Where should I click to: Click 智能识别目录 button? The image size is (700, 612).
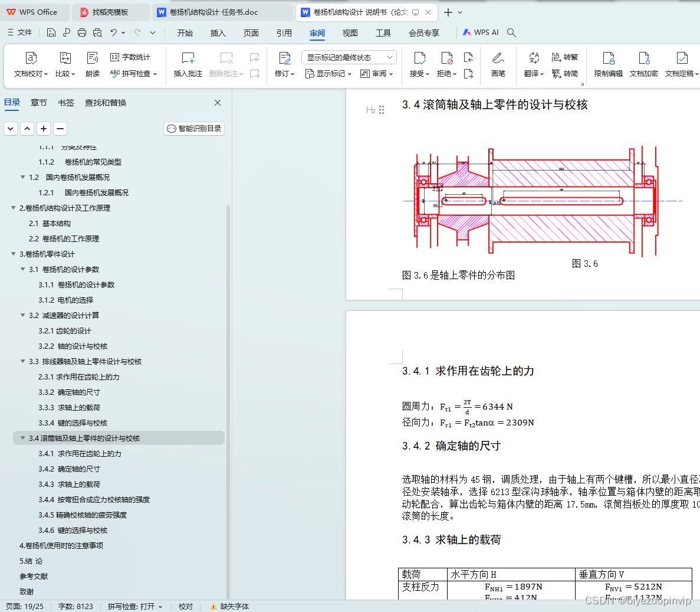[194, 129]
